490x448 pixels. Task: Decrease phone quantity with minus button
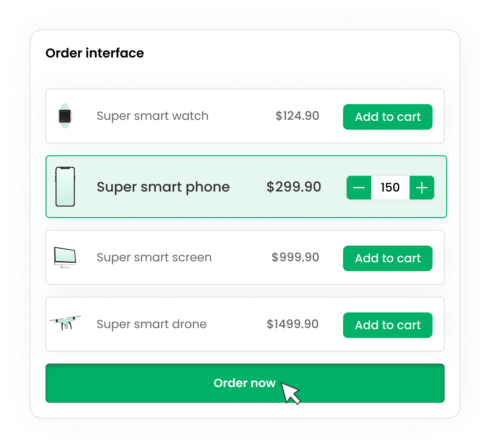tap(359, 188)
